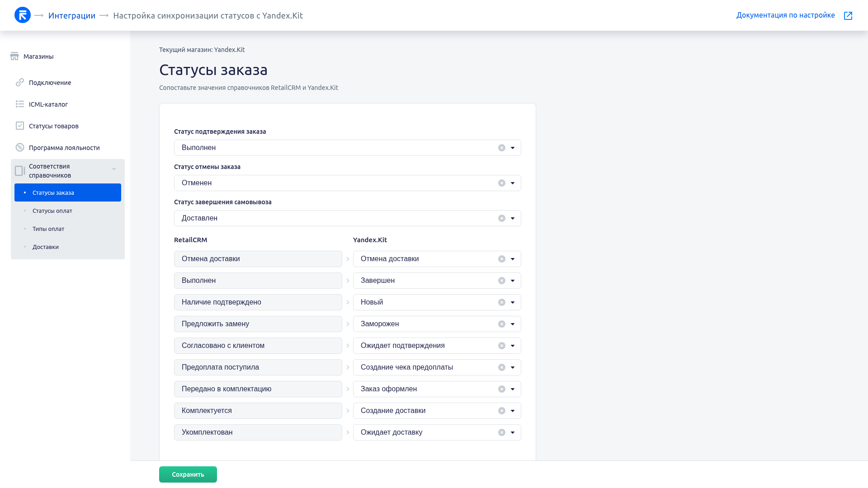Viewport: 868px width, 488px height.
Task: Clear the Ожидает подтверждения mapping value
Action: pyautogui.click(x=502, y=346)
